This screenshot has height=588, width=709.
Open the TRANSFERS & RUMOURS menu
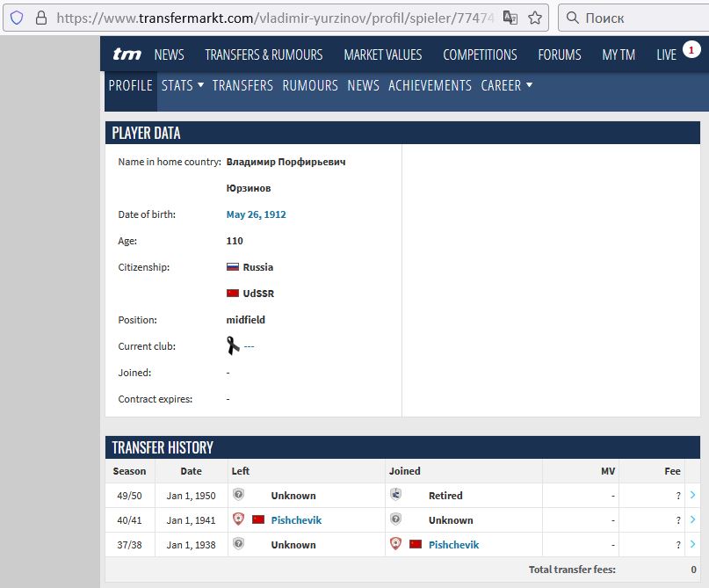(x=264, y=54)
